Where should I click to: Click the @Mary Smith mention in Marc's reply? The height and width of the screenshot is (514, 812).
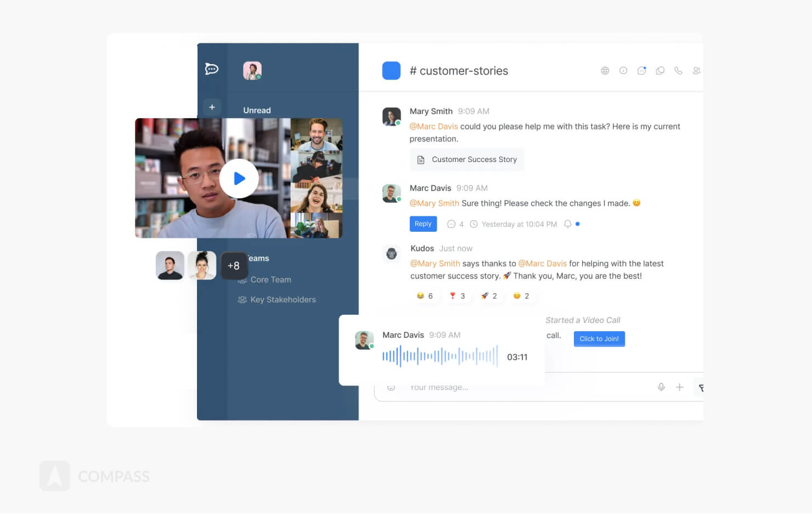click(x=434, y=203)
